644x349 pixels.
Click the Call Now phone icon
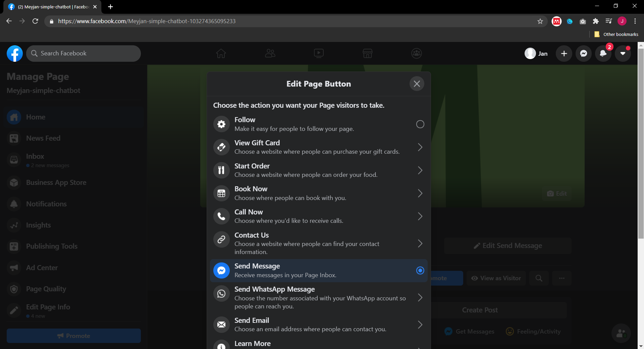[221, 216]
